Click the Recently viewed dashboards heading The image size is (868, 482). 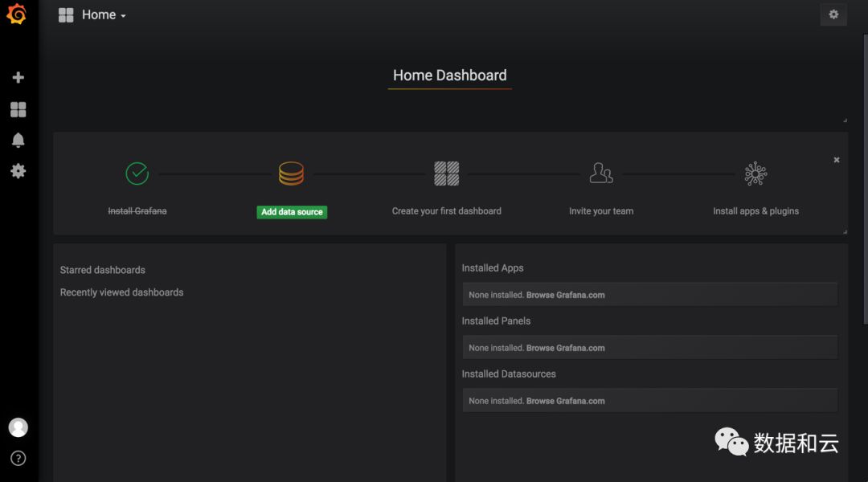point(122,292)
